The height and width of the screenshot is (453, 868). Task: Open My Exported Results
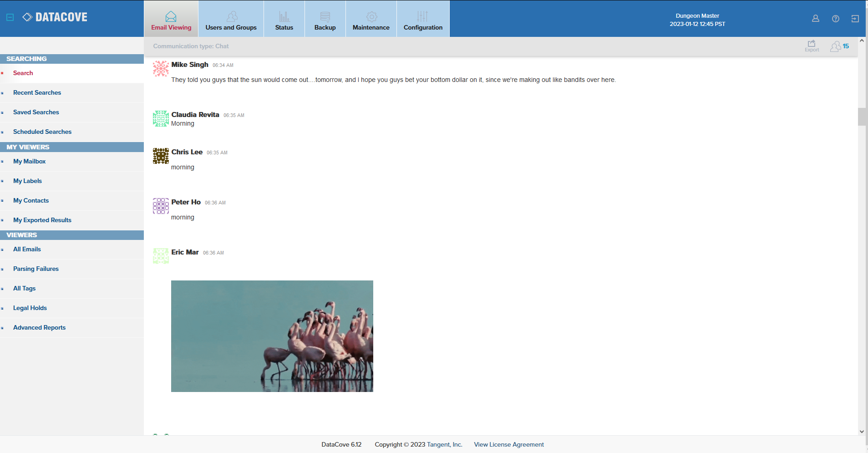coord(42,220)
